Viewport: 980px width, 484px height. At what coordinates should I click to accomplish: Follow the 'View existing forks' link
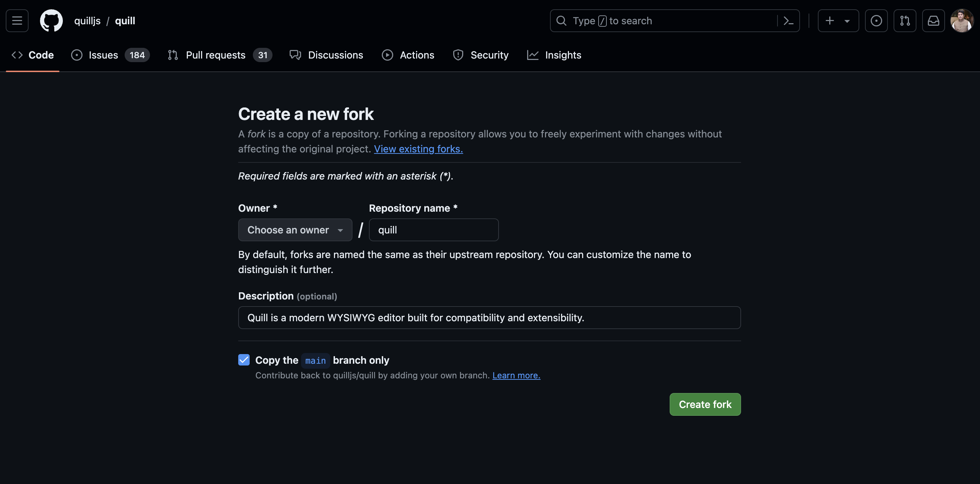(418, 149)
